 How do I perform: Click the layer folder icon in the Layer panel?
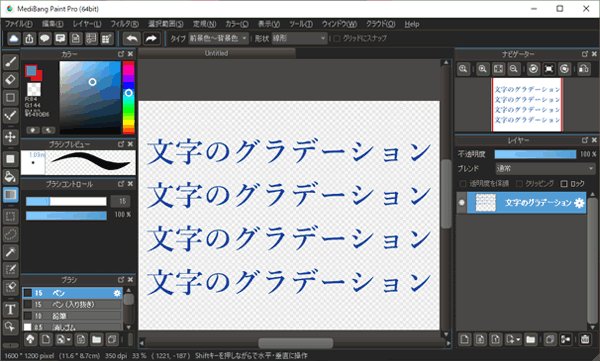tap(530, 339)
